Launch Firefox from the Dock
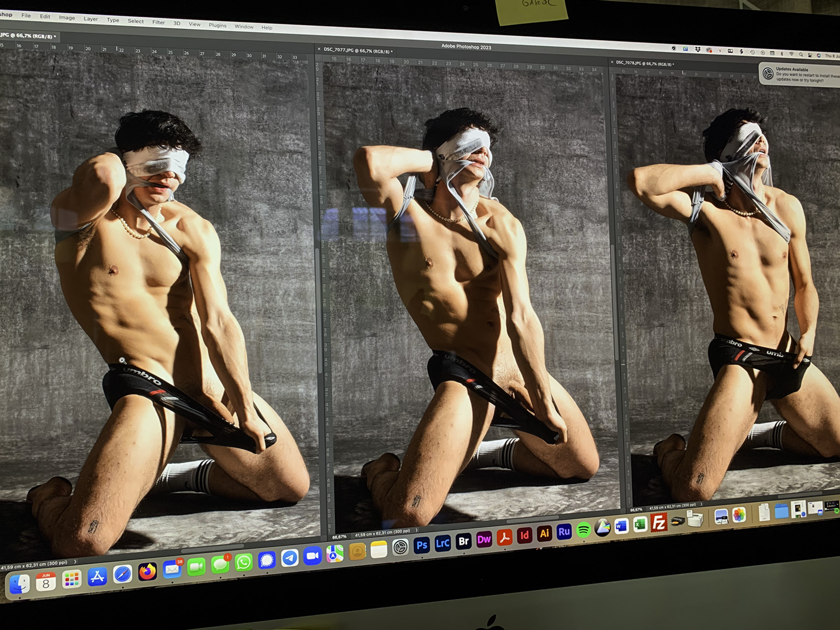840x630 pixels. click(147, 572)
